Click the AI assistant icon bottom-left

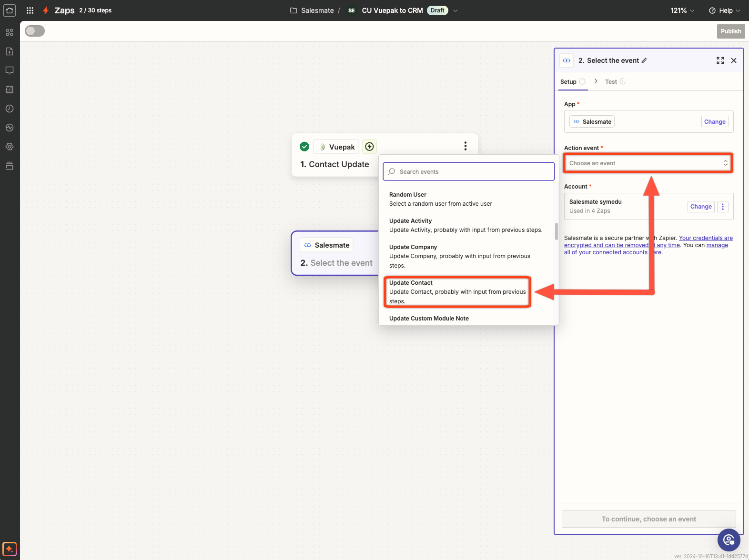[10, 549]
